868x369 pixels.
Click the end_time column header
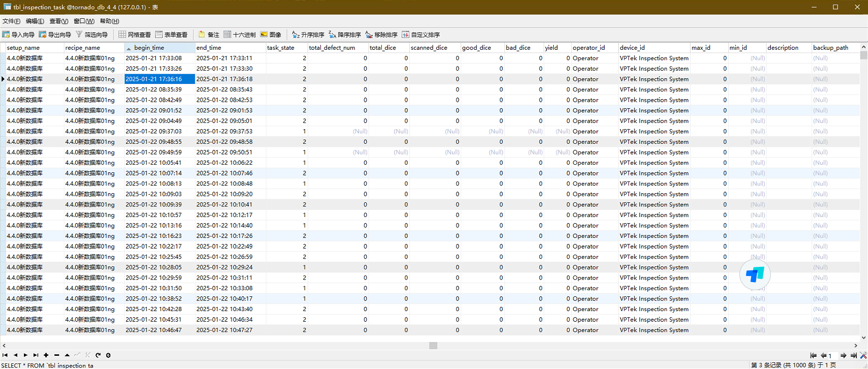(x=230, y=48)
